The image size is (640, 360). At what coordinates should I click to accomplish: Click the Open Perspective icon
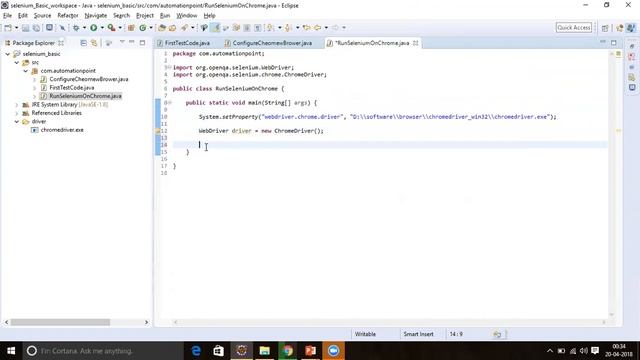point(605,28)
